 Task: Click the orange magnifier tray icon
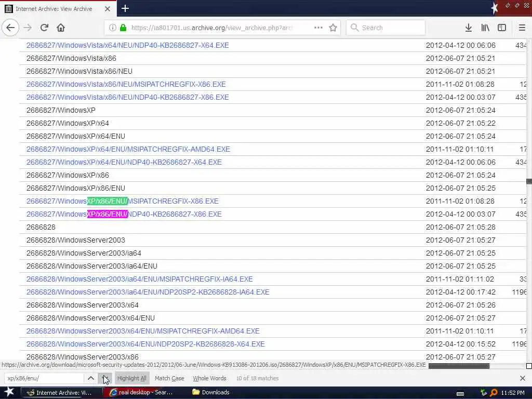(494, 393)
